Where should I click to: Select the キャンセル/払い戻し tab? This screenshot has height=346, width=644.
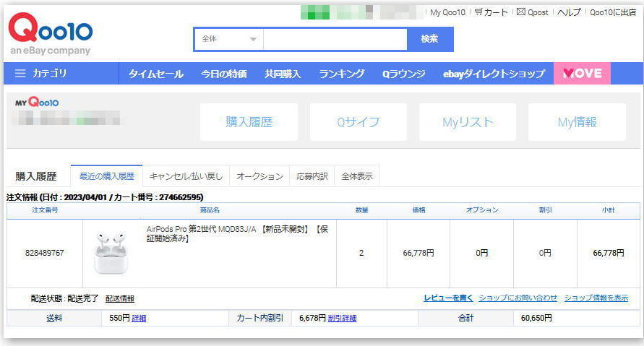click(186, 176)
